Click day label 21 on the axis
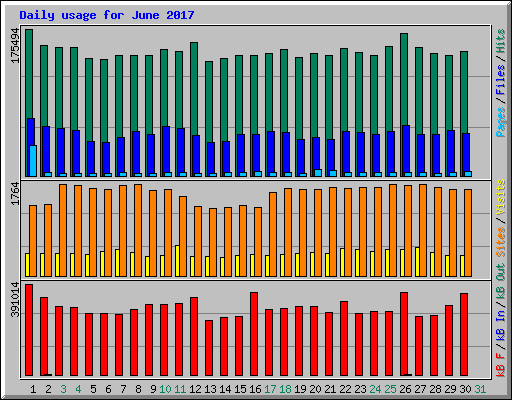512x400 pixels. pos(330,389)
